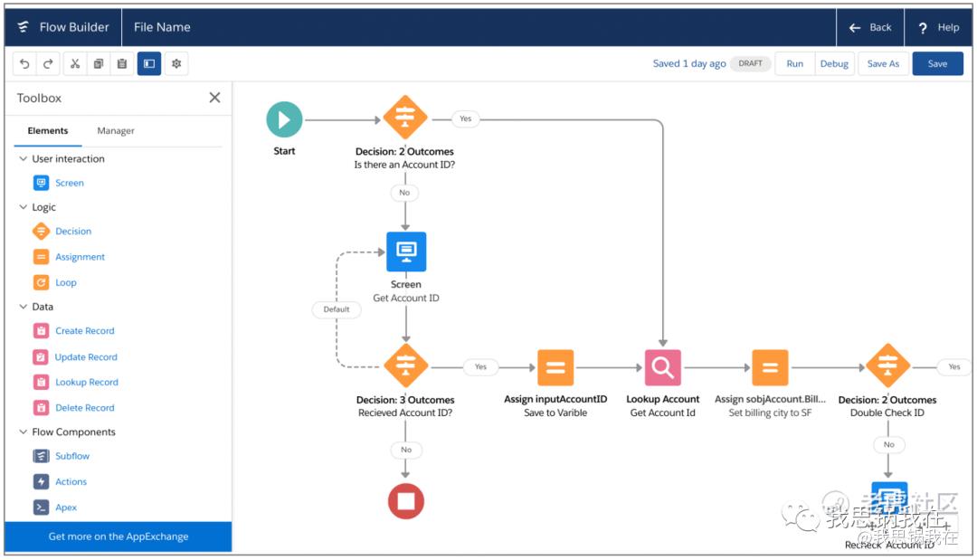
Task: Click the Debug button
Action: pos(834,63)
